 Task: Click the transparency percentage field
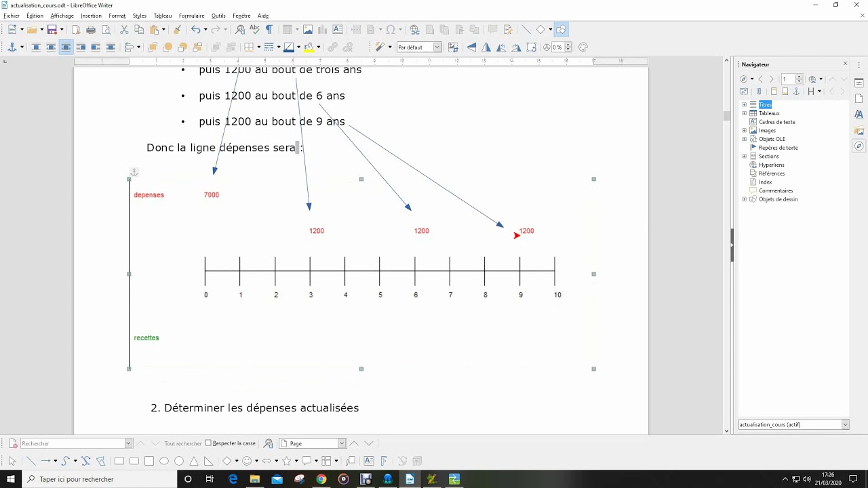[557, 47]
